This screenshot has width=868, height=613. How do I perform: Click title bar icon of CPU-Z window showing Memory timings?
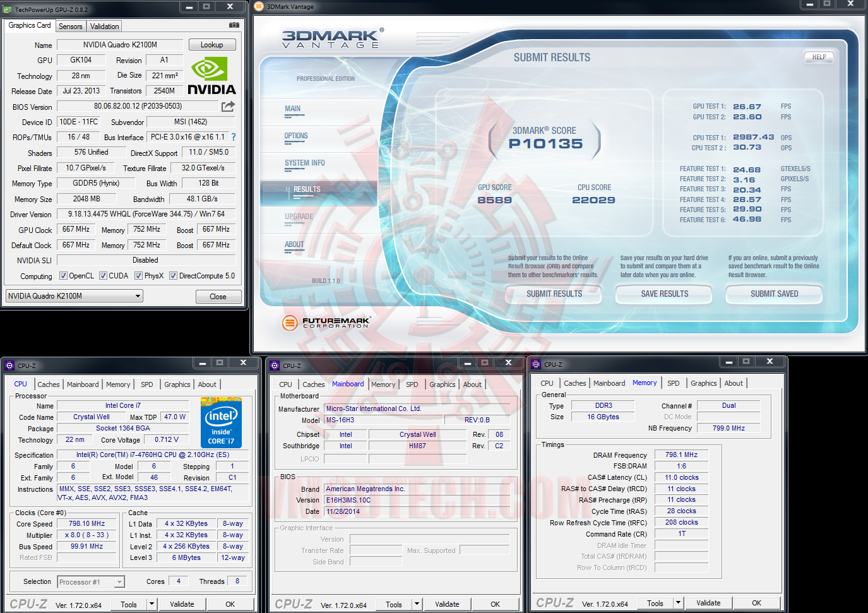pos(536,364)
